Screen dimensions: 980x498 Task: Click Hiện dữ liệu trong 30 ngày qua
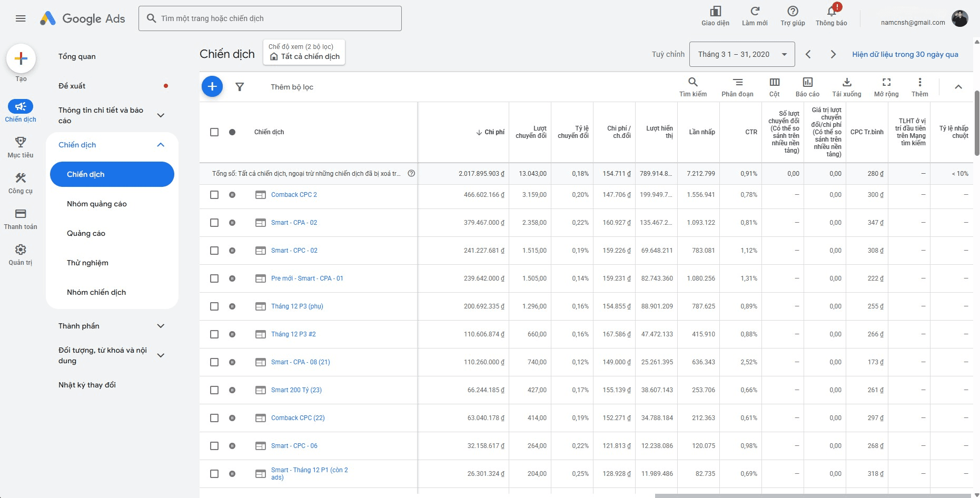tap(905, 54)
